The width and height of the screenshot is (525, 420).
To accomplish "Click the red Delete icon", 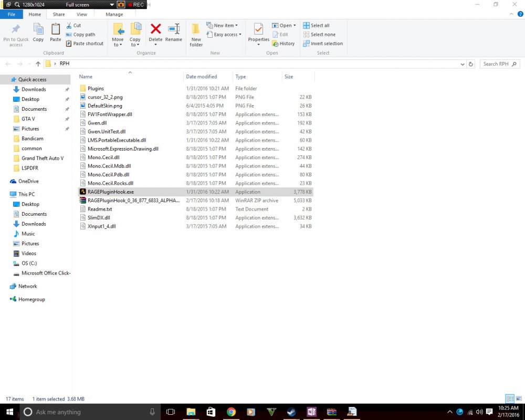I will (x=155, y=29).
